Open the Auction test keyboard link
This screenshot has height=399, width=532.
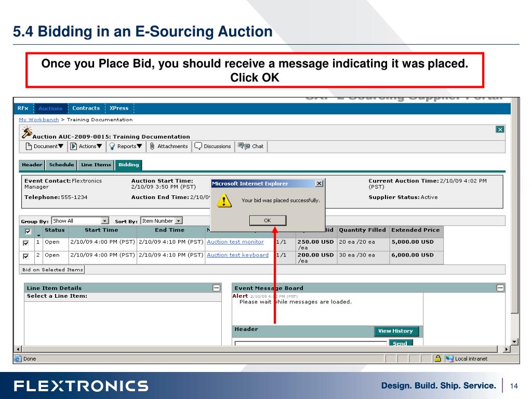237,255
